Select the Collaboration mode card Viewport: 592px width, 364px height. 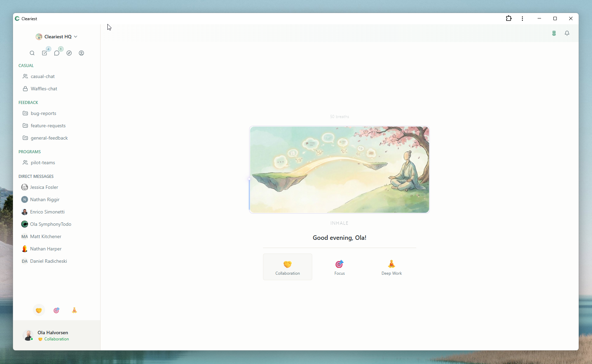288,267
